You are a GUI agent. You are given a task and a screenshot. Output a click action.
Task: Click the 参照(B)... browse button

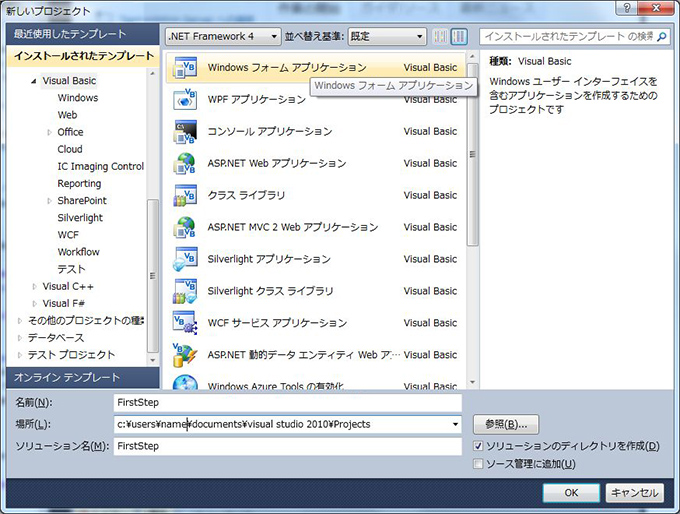click(x=506, y=424)
